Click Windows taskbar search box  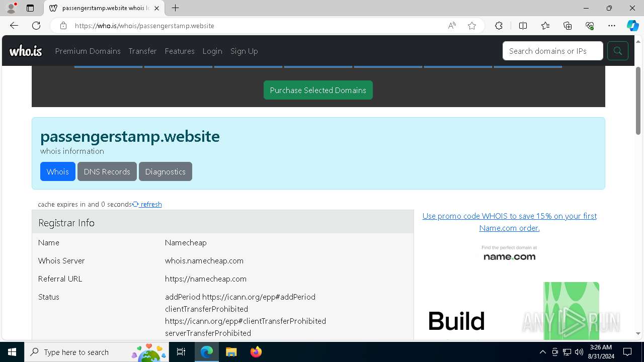[97, 352]
